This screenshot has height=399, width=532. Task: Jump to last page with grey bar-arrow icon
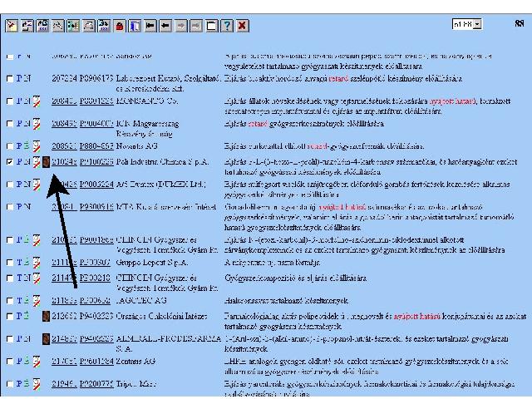(196, 26)
